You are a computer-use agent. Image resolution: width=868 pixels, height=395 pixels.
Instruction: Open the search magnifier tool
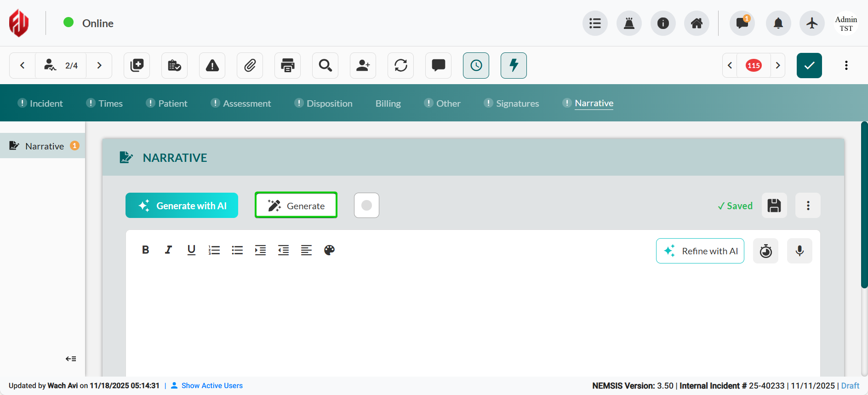325,66
